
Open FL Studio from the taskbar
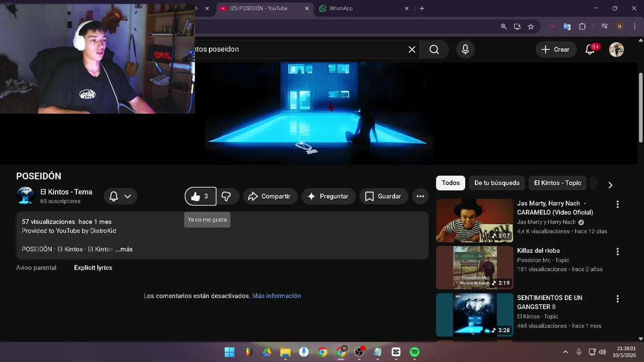(x=249, y=352)
